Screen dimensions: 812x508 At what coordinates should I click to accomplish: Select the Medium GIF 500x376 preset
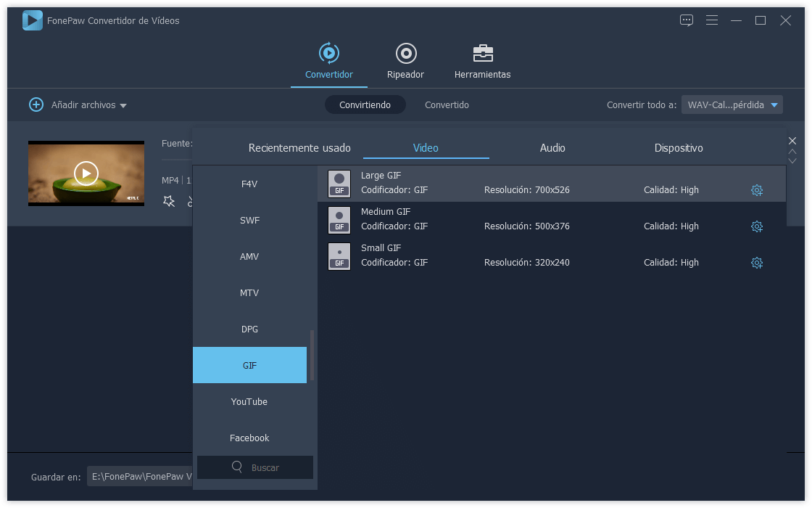[552, 220]
